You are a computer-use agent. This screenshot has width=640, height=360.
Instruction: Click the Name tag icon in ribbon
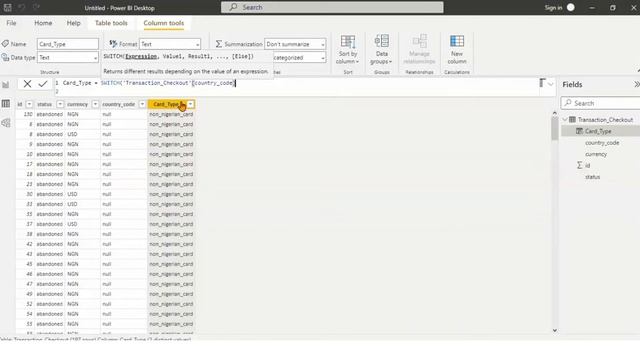(5, 44)
